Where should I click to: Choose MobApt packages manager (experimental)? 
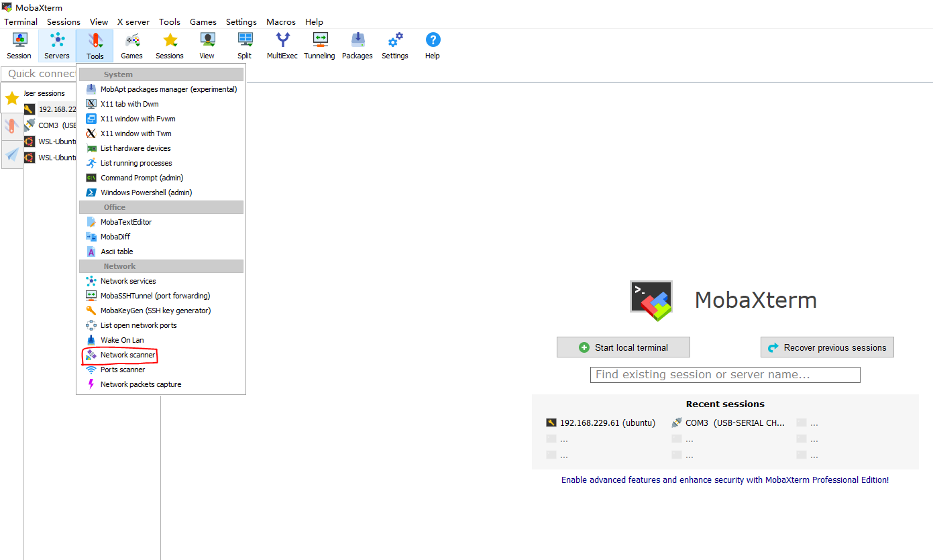pos(161,89)
